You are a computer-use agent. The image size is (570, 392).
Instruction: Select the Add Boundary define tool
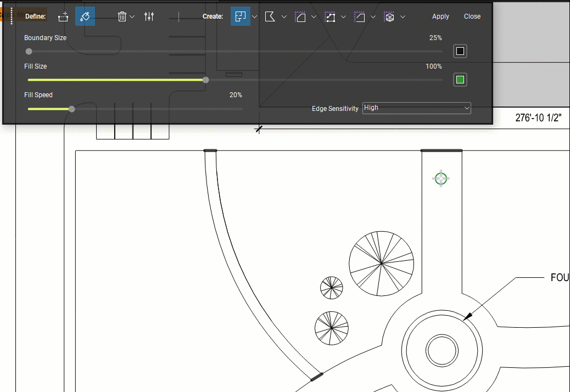click(x=63, y=16)
